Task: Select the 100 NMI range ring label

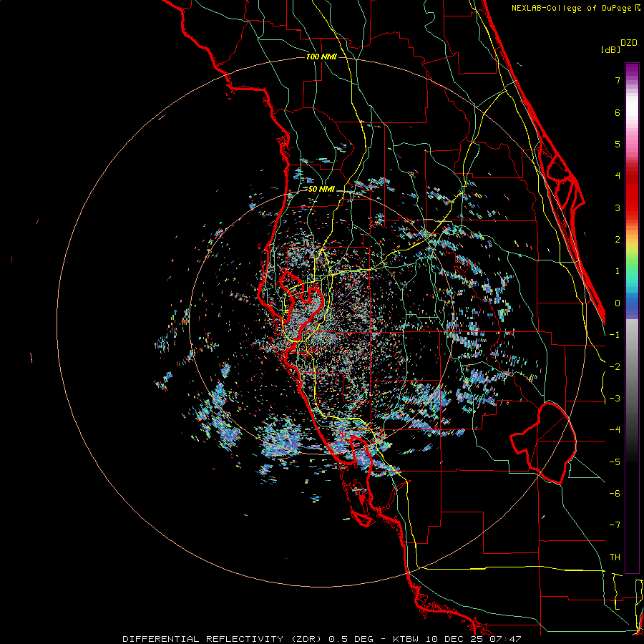Action: point(321,57)
